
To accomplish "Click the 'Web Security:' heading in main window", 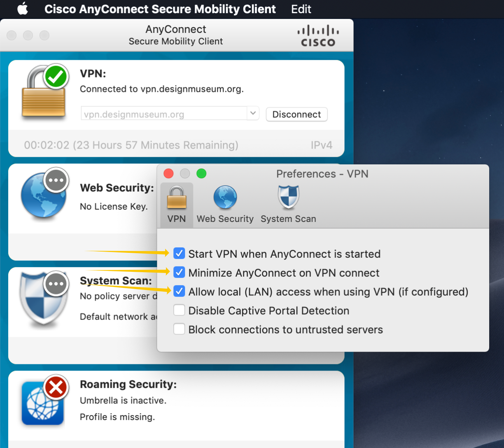I will [117, 188].
